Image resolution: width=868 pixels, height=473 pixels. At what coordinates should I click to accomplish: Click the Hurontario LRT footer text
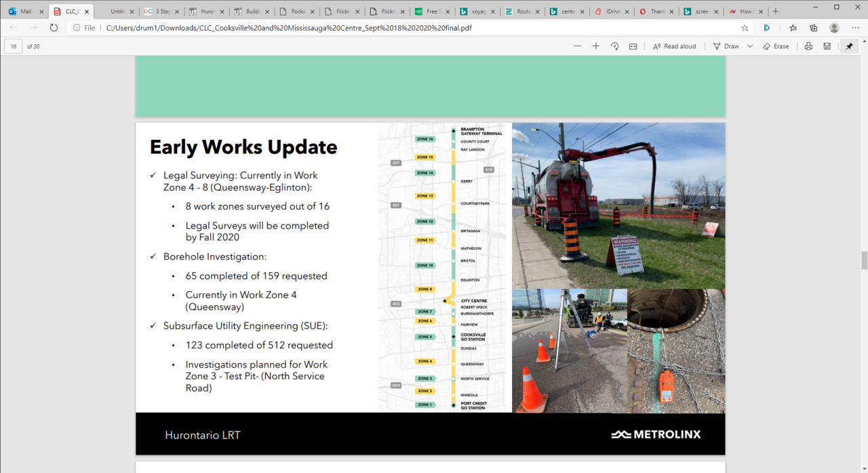pos(203,435)
